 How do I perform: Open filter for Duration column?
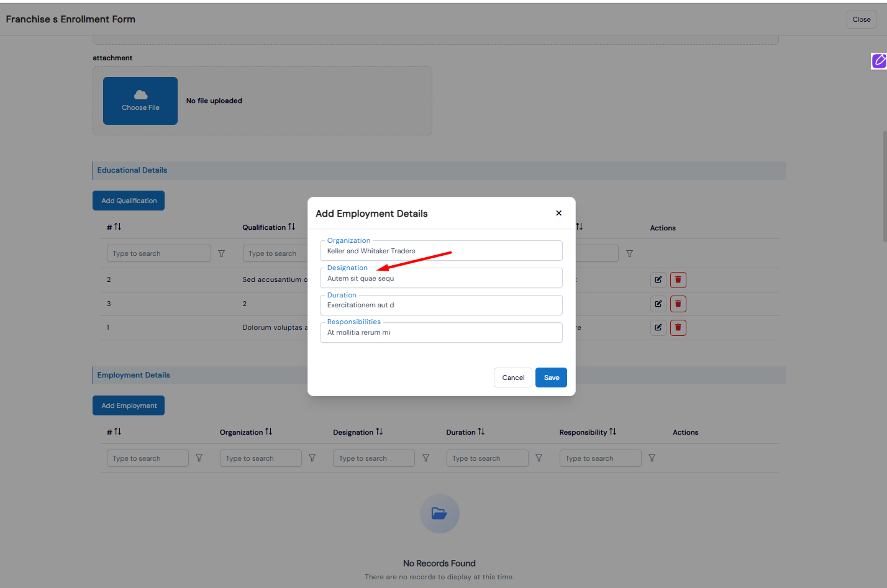(539, 458)
